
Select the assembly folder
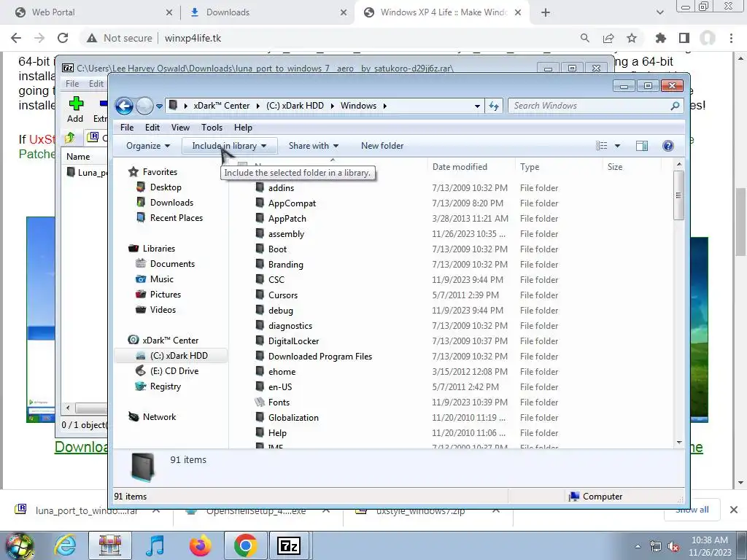coord(286,234)
